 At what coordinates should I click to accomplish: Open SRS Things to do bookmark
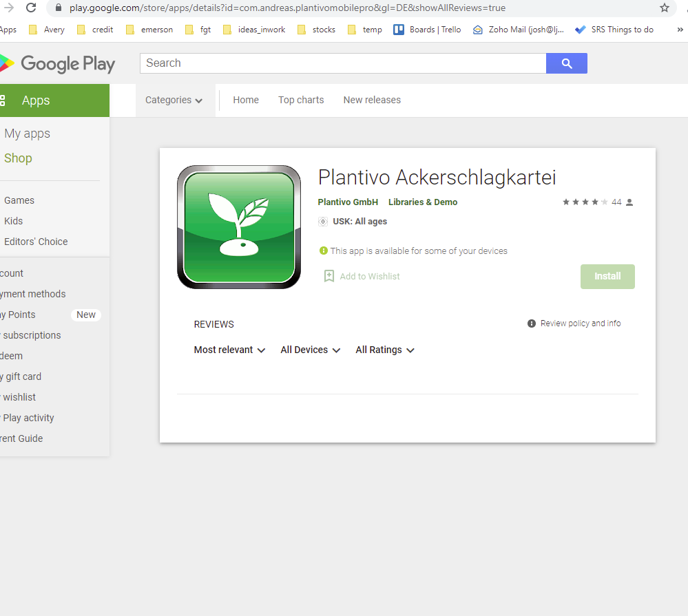(x=614, y=30)
